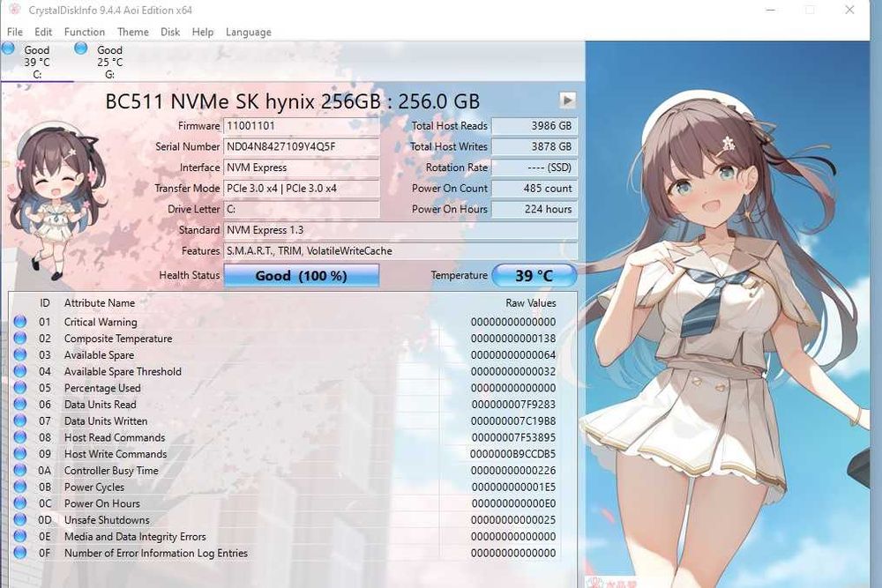Select the C: drive tab
882x588 pixels.
click(x=37, y=62)
